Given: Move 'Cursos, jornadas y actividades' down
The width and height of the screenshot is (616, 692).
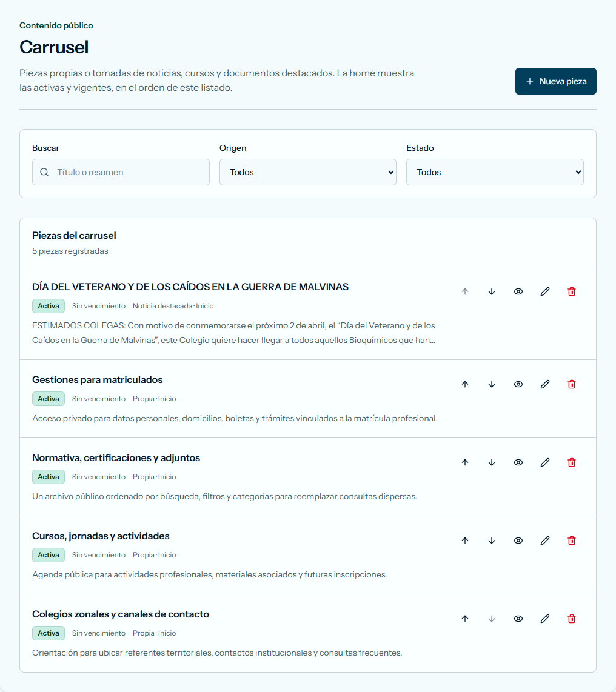Looking at the screenshot, I should coord(492,541).
